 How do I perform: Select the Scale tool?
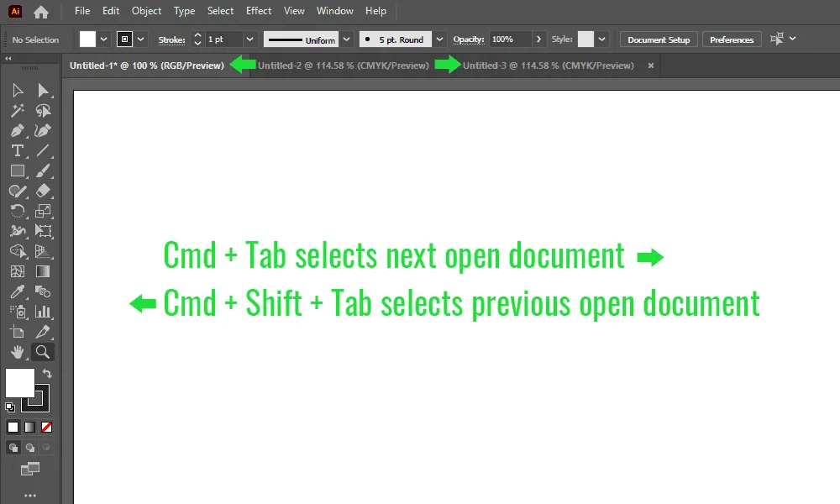point(43,211)
